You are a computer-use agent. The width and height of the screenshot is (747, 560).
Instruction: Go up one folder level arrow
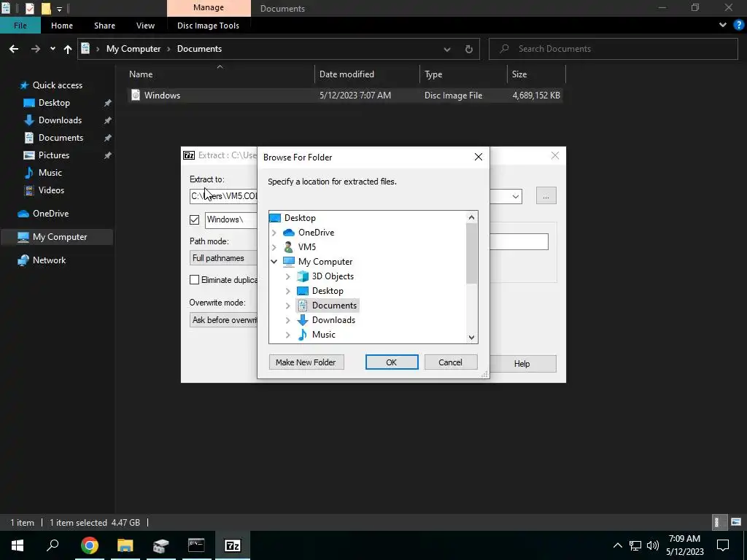tap(68, 49)
